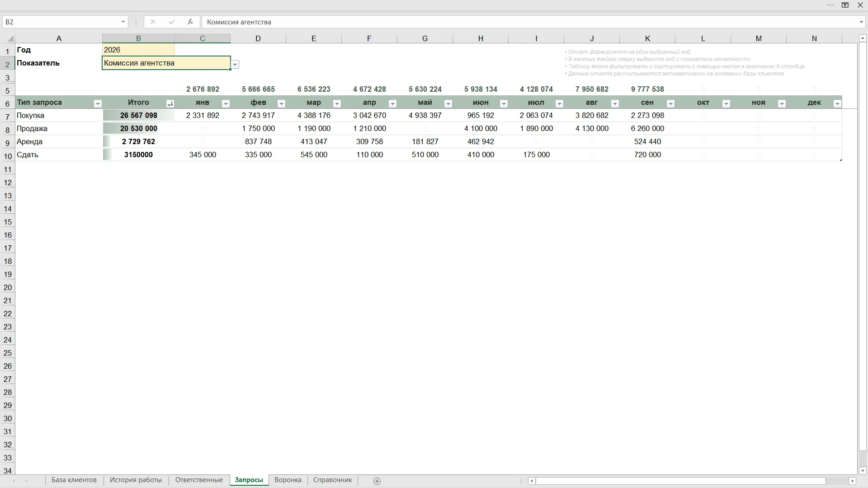Click the previous sheet navigation arrow
Image resolution: width=868 pixels, height=488 pixels.
[x=14, y=481]
